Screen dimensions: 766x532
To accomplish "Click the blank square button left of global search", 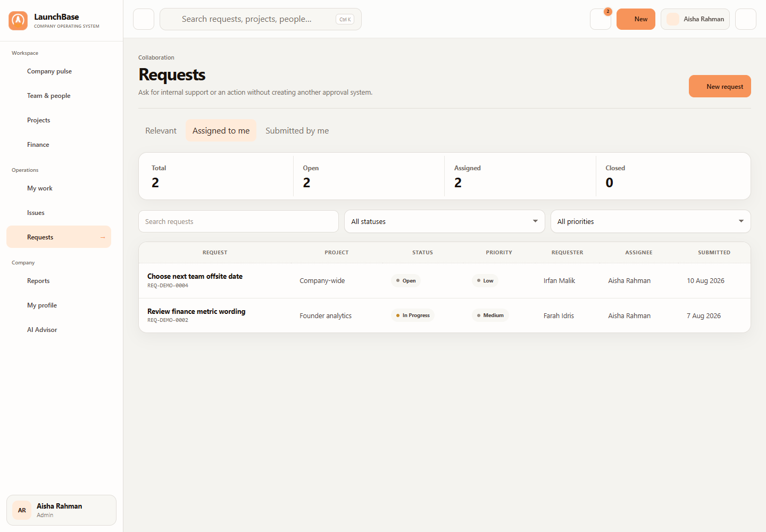I will (x=144, y=19).
